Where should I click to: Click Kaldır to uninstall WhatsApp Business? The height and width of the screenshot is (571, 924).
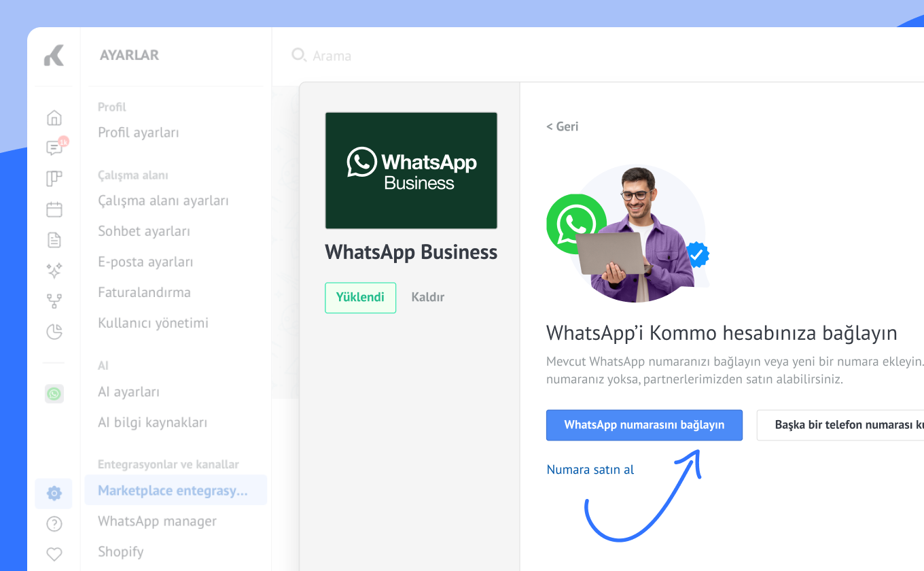pyautogui.click(x=428, y=297)
